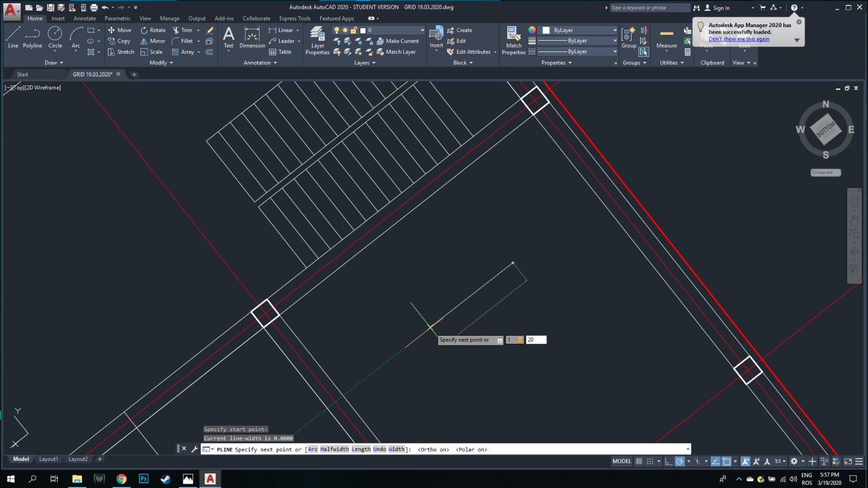The width and height of the screenshot is (868, 488).
Task: Click the dynamic input distance field showing 20
Action: 536,339
